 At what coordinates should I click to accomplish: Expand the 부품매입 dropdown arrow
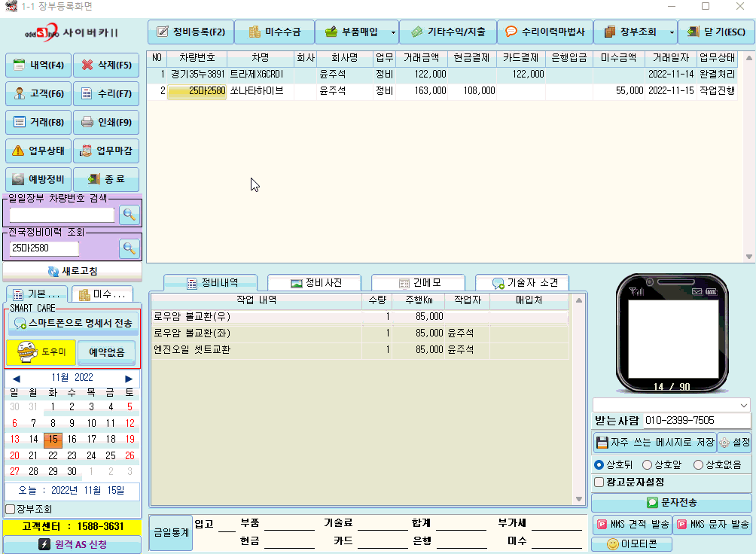click(393, 32)
